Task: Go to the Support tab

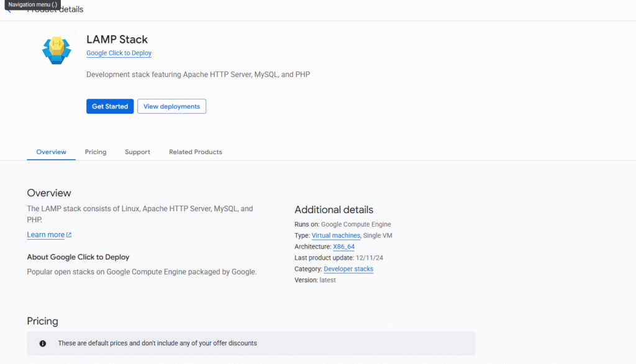Action: pos(137,152)
